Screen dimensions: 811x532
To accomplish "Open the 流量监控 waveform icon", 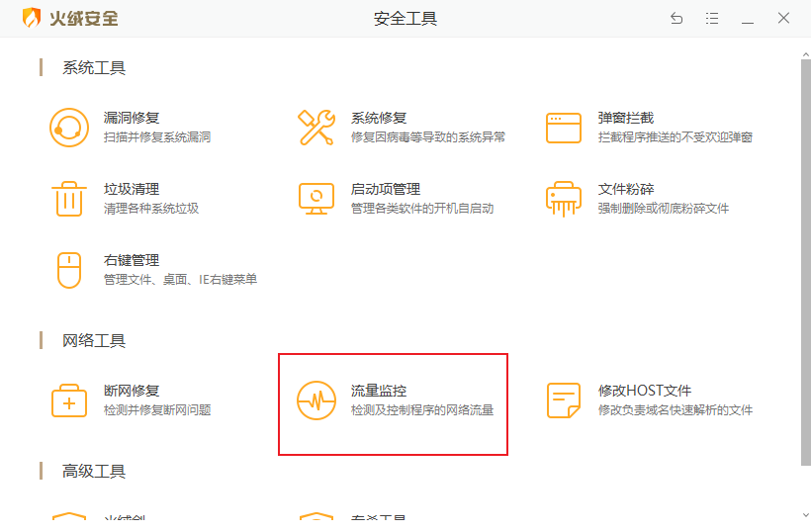I will coord(316,400).
